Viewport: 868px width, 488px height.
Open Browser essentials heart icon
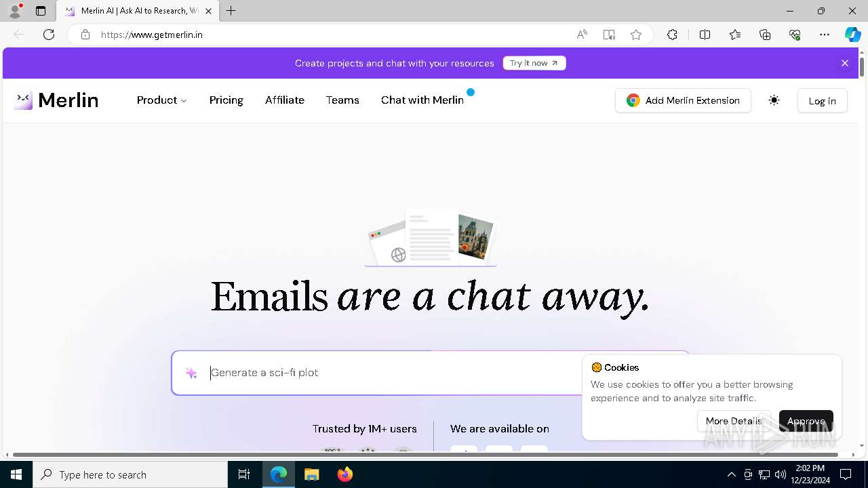795,35
